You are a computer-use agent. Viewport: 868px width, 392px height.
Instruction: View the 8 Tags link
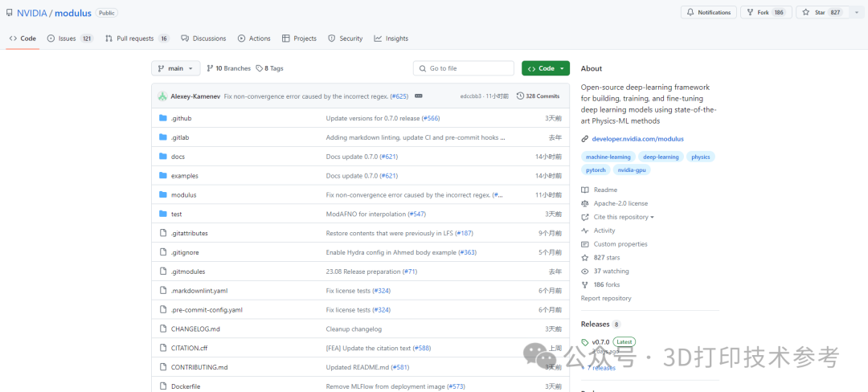click(269, 68)
